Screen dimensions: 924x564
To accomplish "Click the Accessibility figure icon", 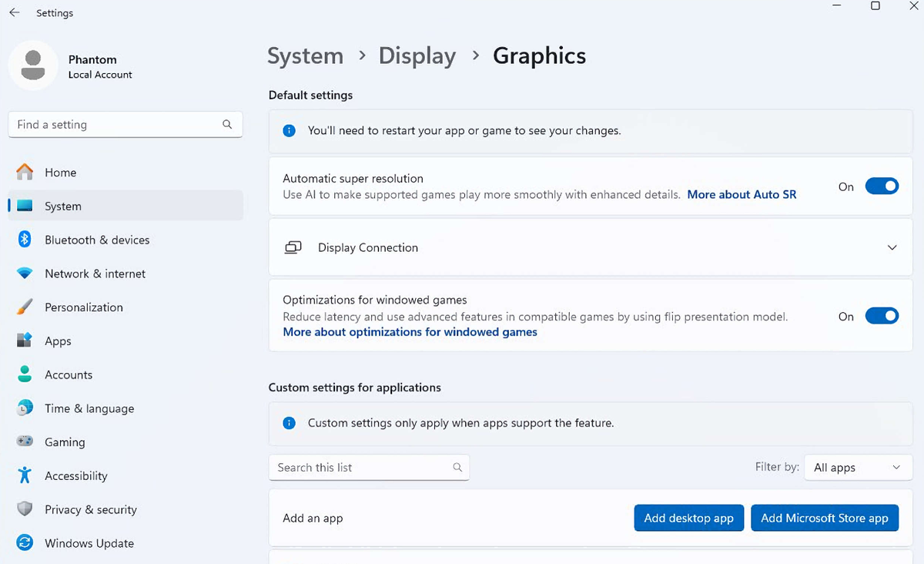I will pos(25,475).
